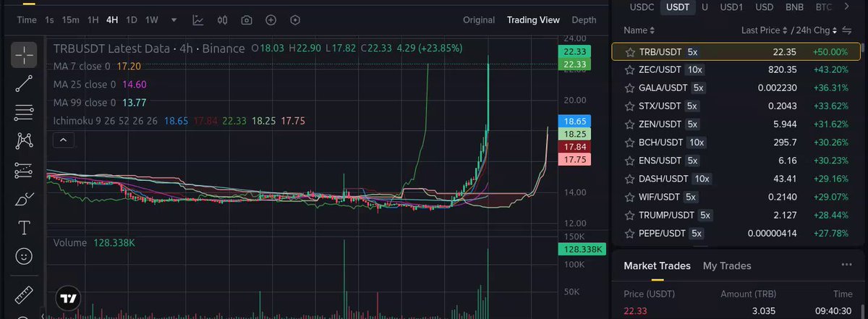Set chart interval to 1W
868x319 pixels.
point(152,20)
